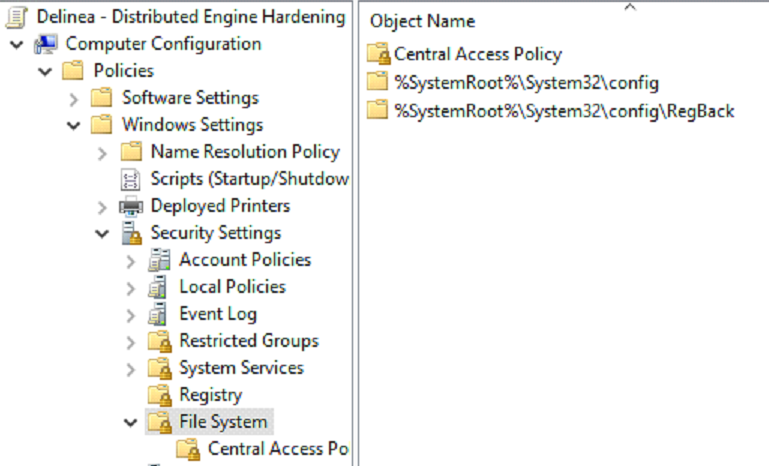Click the Registry folder icon
This screenshot has width=769, height=466.
(159, 395)
